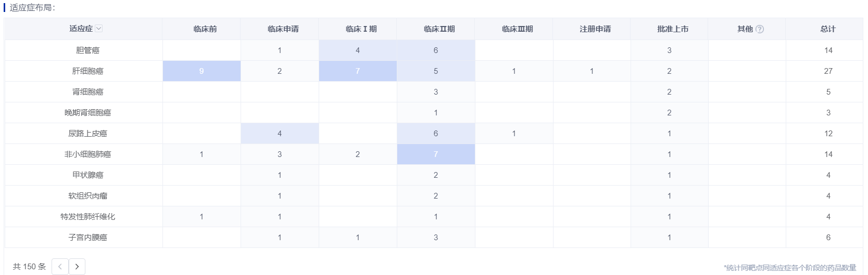This screenshot has height=275, width=868.
Task: Open the 尿路上皮癌 indication row label
Action: [x=87, y=134]
